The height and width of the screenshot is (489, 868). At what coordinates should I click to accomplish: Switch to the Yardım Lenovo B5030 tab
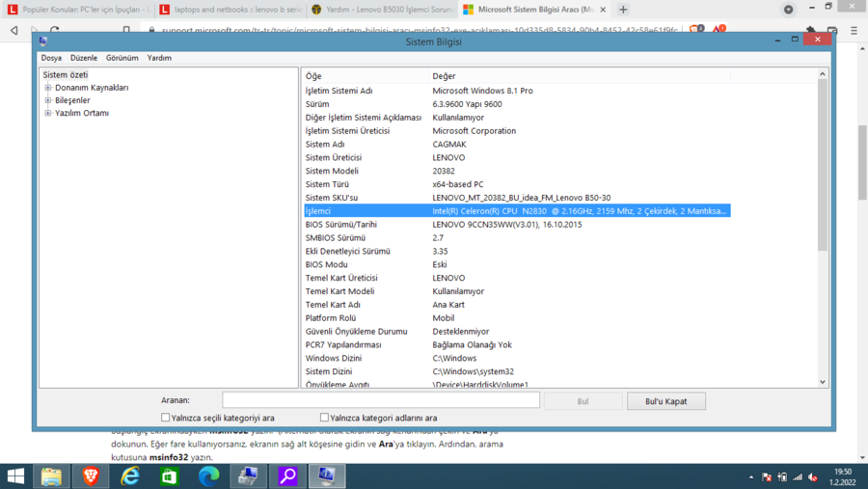point(382,10)
